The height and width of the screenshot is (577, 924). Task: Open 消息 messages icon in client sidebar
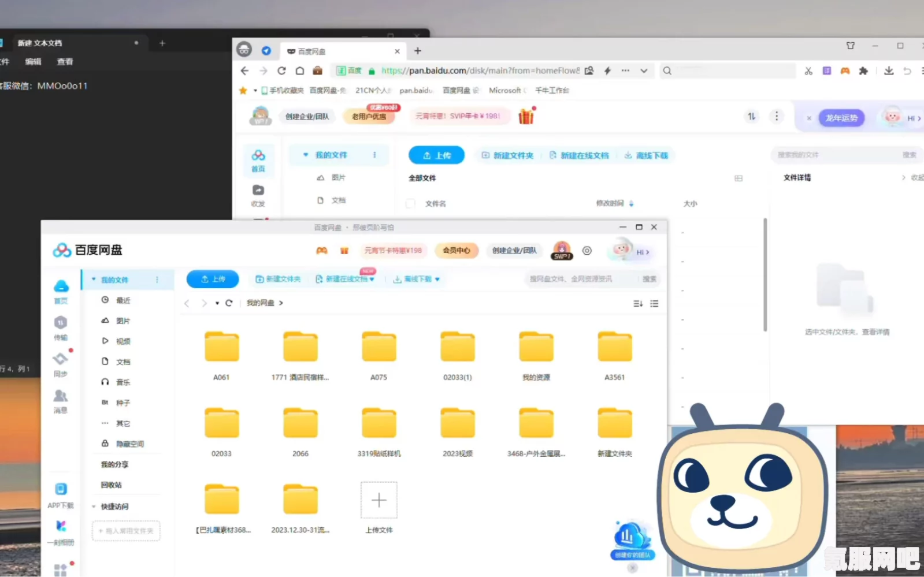tap(61, 396)
